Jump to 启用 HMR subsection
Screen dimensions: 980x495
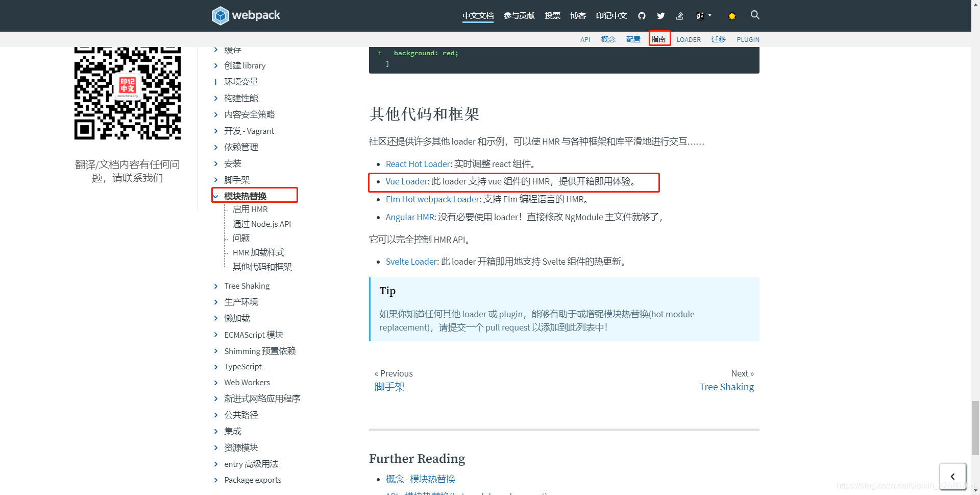point(250,209)
